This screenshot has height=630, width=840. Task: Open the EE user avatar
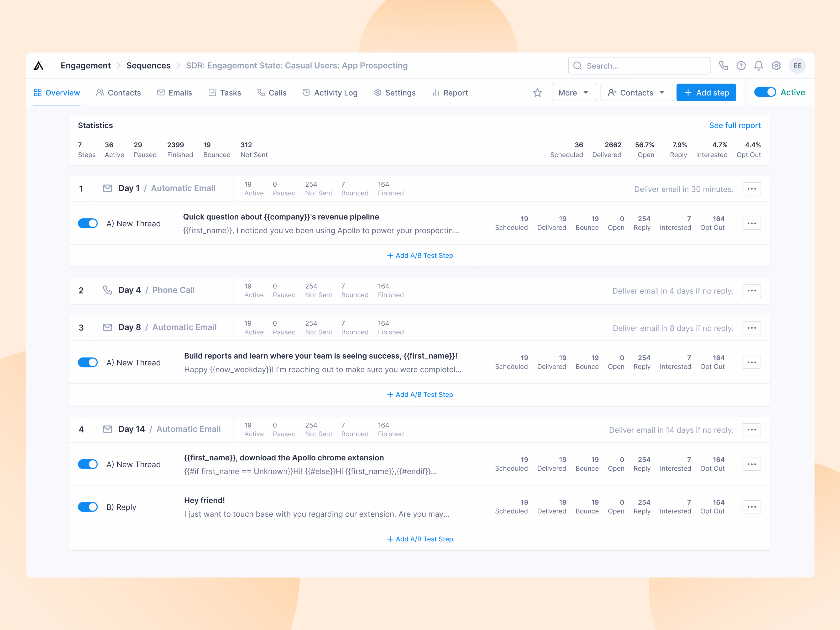(797, 66)
